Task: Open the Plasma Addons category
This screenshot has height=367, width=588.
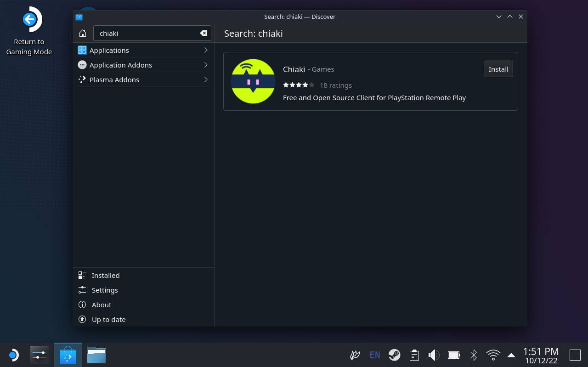Action: click(143, 79)
